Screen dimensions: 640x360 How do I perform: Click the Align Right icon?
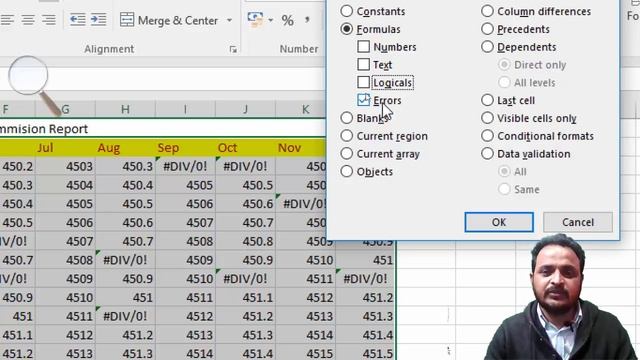point(49,20)
